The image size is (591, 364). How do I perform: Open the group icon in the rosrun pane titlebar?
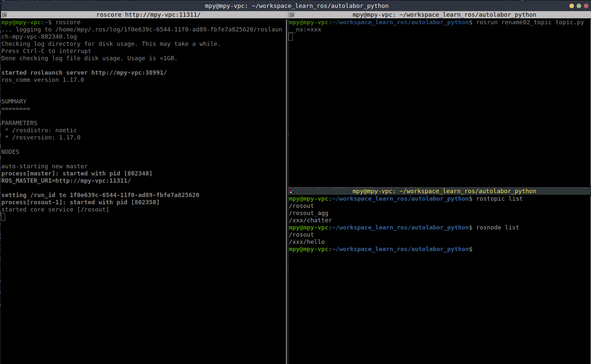[x=292, y=15]
